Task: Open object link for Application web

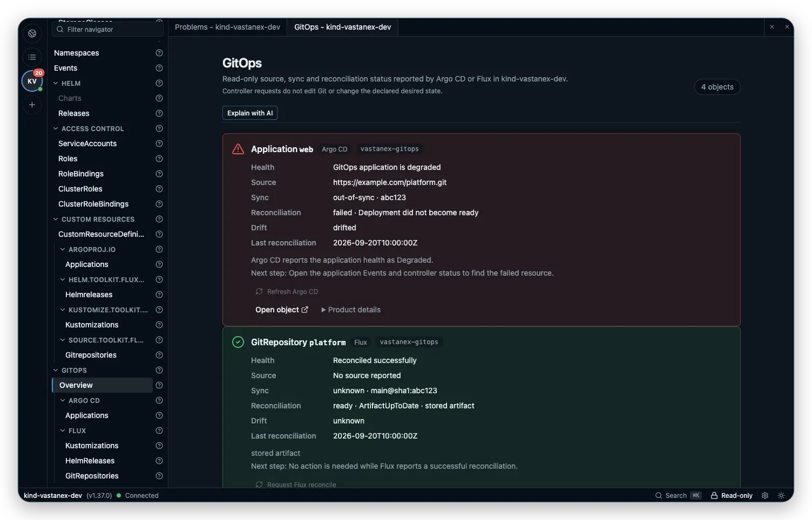Action: click(x=282, y=310)
